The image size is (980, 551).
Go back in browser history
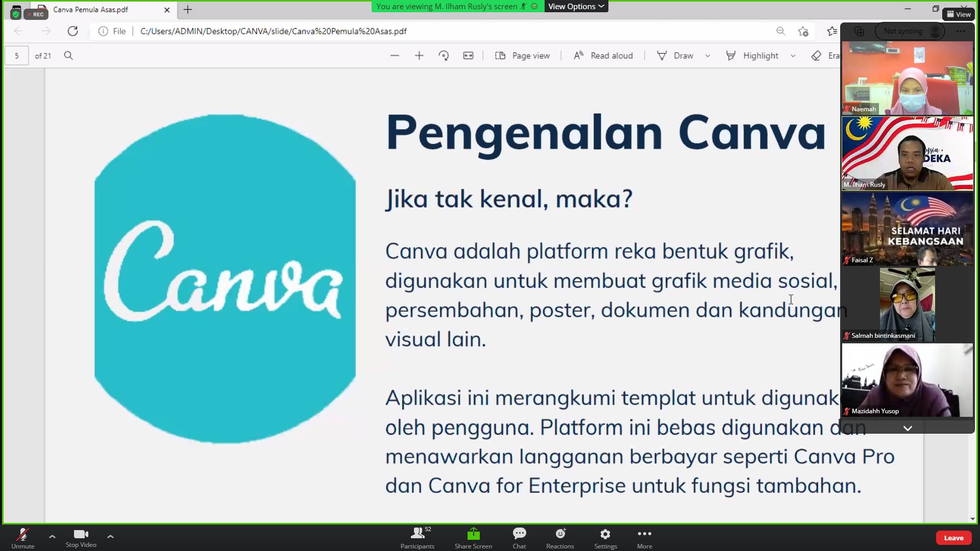point(19,31)
